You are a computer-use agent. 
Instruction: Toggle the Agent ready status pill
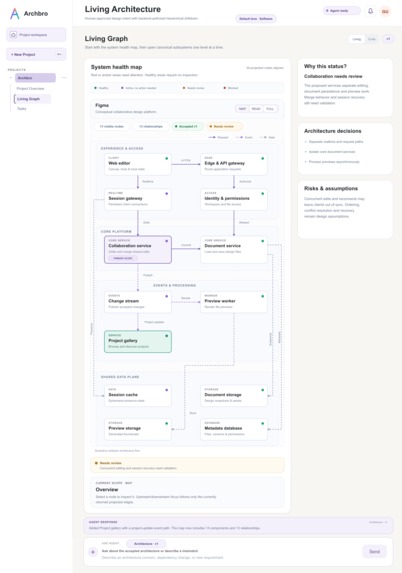coord(341,11)
